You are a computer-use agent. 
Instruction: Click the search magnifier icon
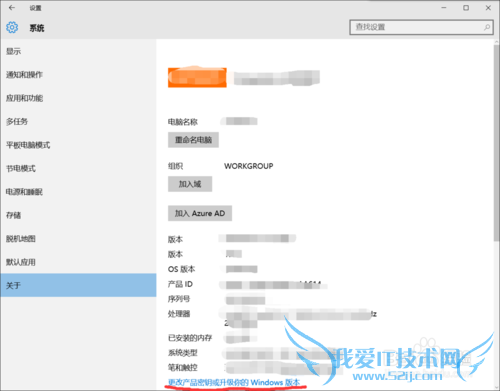click(x=487, y=27)
